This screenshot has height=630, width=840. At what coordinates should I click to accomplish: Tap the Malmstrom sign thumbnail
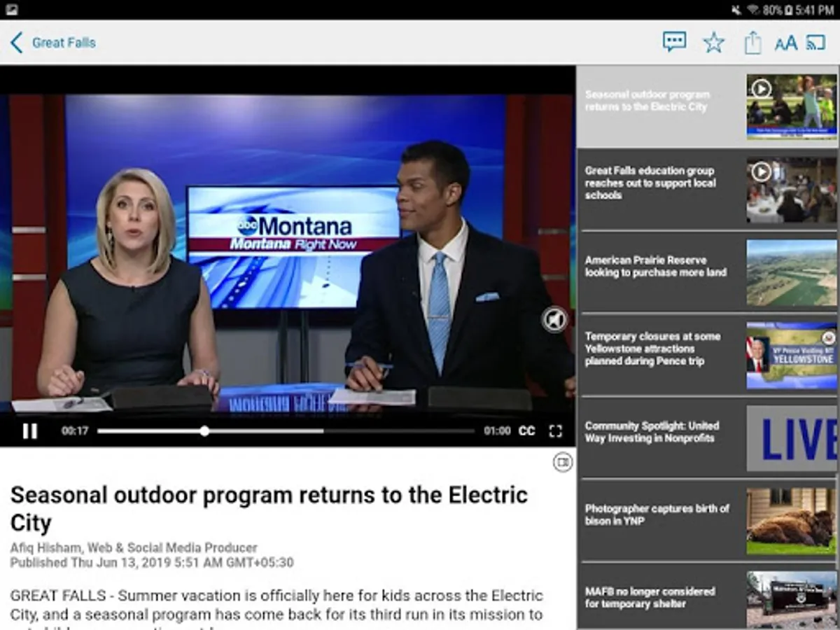click(x=791, y=599)
